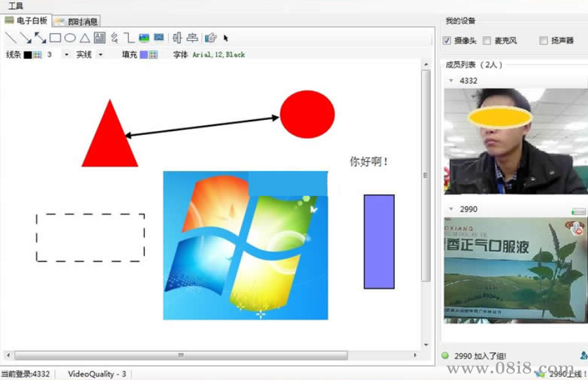Image resolution: width=588 pixels, height=380 pixels.
Task: Click the vertical align-center tool
Action: click(x=177, y=37)
